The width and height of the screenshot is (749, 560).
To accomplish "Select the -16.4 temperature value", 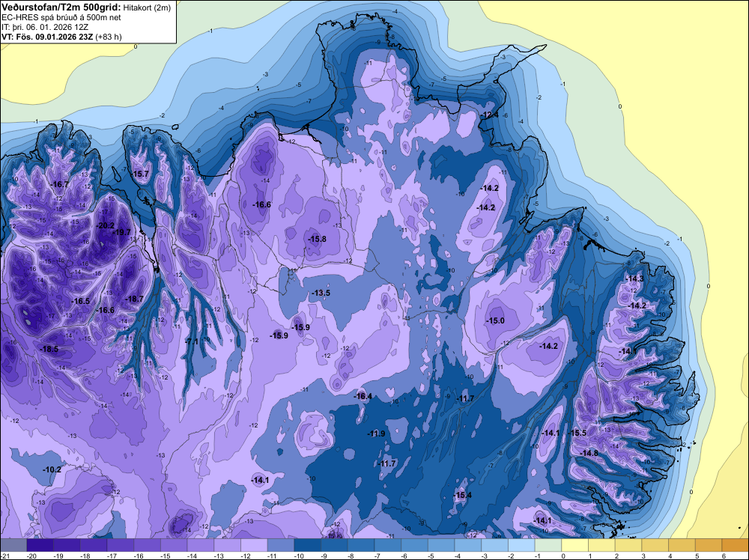I will (363, 396).
